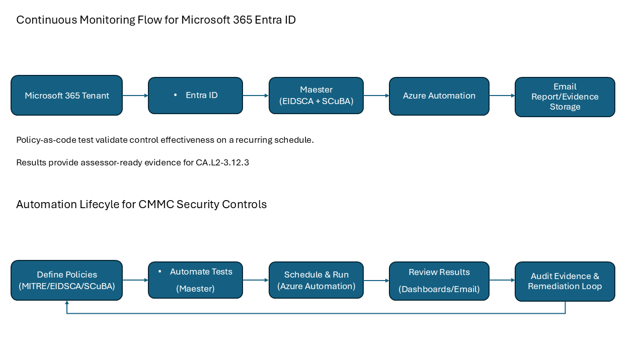This screenshot has height=362, width=644.
Task: Click the Continuous Monitoring Flow title
Action: [x=156, y=20]
